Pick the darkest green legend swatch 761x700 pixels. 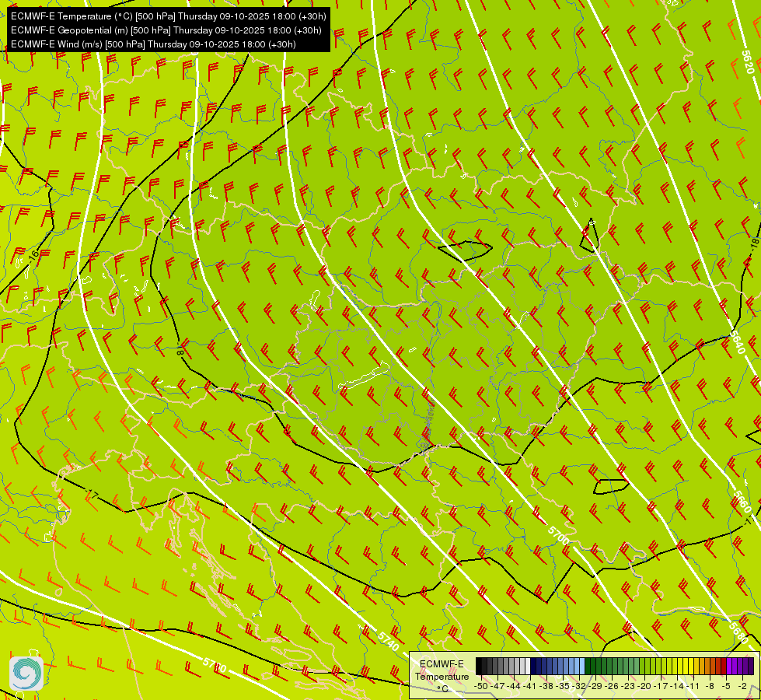(x=588, y=666)
